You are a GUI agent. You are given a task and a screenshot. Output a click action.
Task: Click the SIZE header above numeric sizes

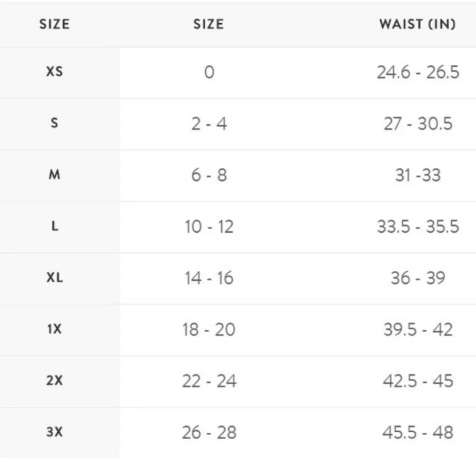coord(208,24)
